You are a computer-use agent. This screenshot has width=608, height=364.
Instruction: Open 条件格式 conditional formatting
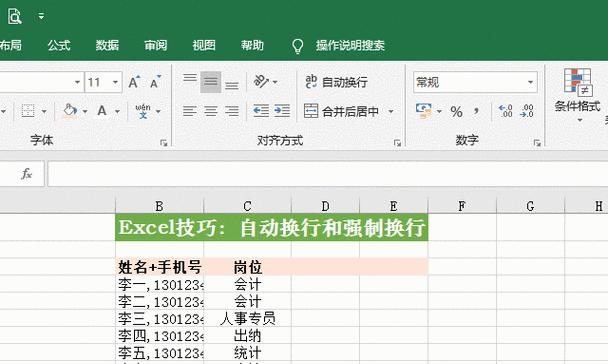(577, 95)
